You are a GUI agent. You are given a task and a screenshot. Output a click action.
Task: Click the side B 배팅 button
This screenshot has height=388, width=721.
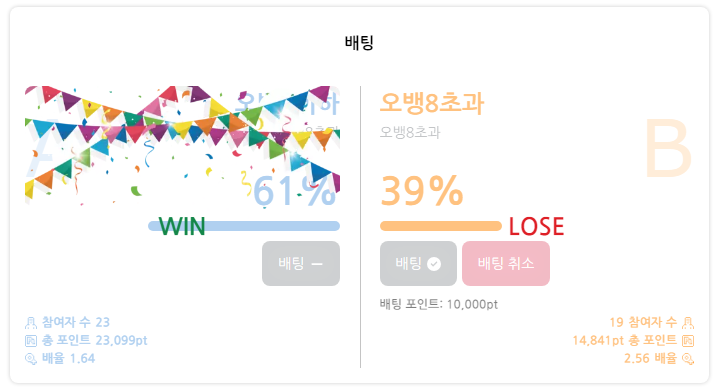(418, 263)
